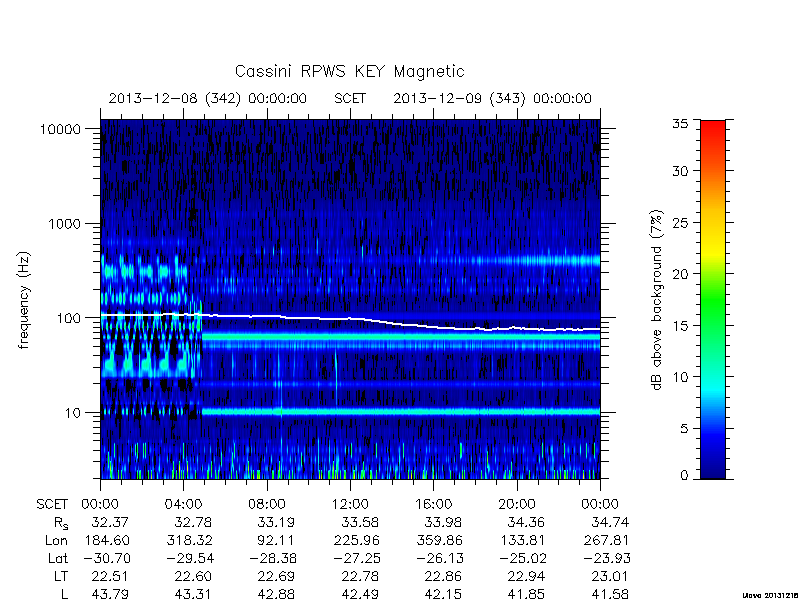Screen dimensions: 800x600
Task: Click the '1000' frequency tick label
Action: tap(65, 224)
